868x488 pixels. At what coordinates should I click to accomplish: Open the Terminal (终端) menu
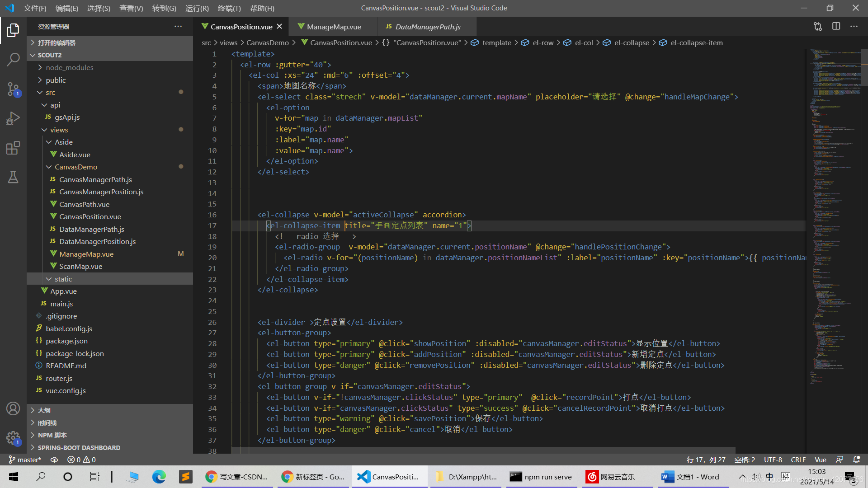coord(229,8)
